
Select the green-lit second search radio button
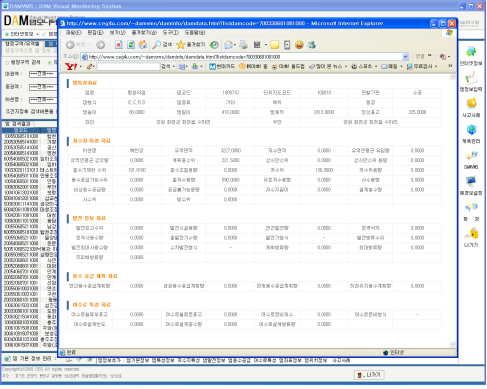pos(50,62)
